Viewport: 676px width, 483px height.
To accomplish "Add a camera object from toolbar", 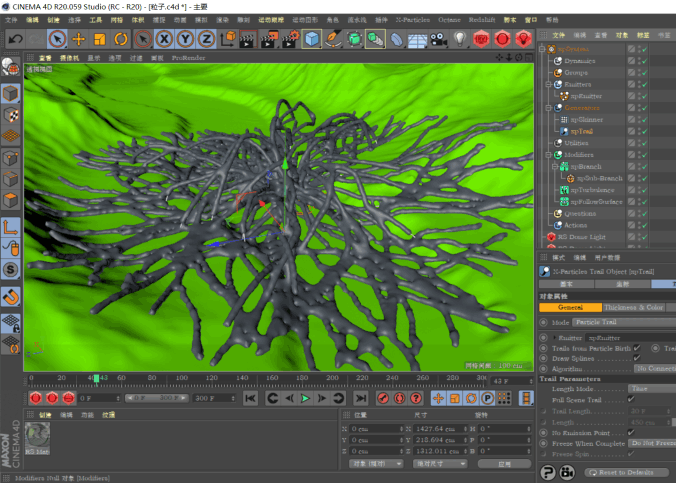I will (x=438, y=39).
